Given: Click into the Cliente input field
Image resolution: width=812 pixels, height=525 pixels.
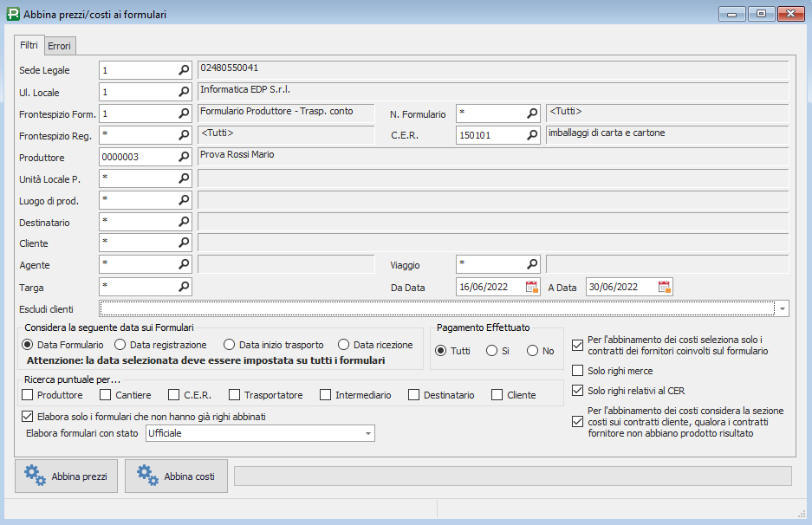Looking at the screenshot, I should pyautogui.click(x=139, y=243).
